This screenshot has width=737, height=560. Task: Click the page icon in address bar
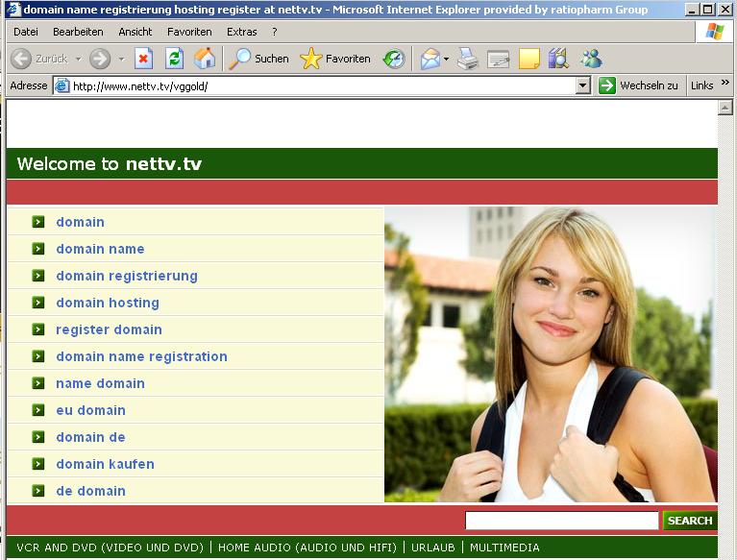(61, 86)
